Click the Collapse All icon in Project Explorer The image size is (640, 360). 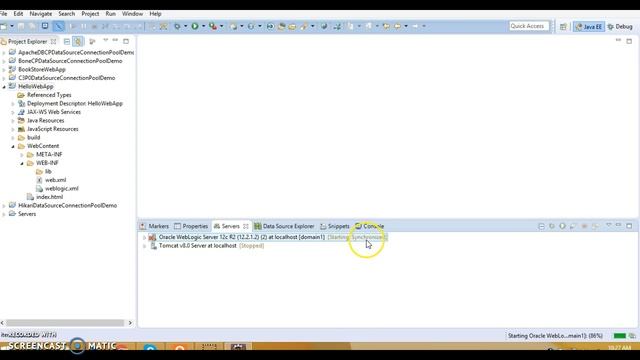[67, 41]
